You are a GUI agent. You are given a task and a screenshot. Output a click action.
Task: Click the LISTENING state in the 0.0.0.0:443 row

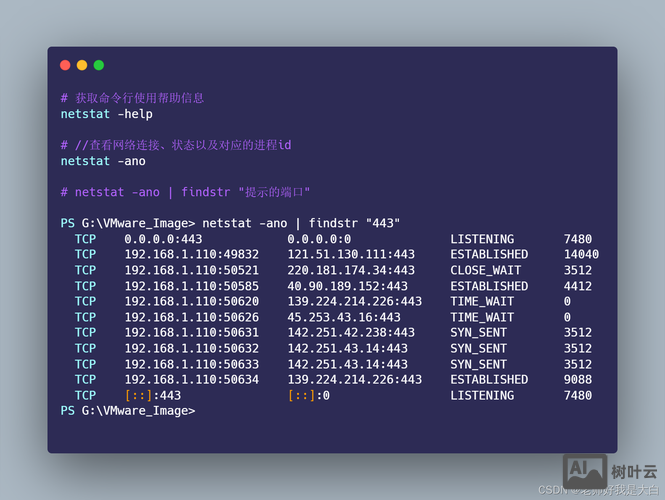pyautogui.click(x=482, y=239)
